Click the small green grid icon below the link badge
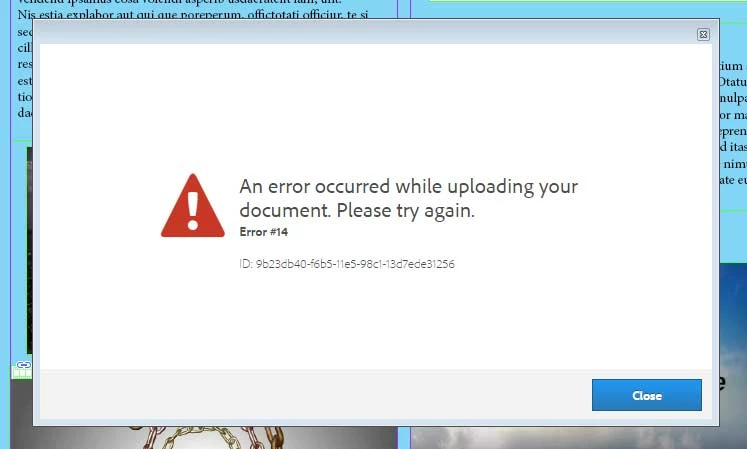Screen dimensions: 747x449 tap(21, 373)
